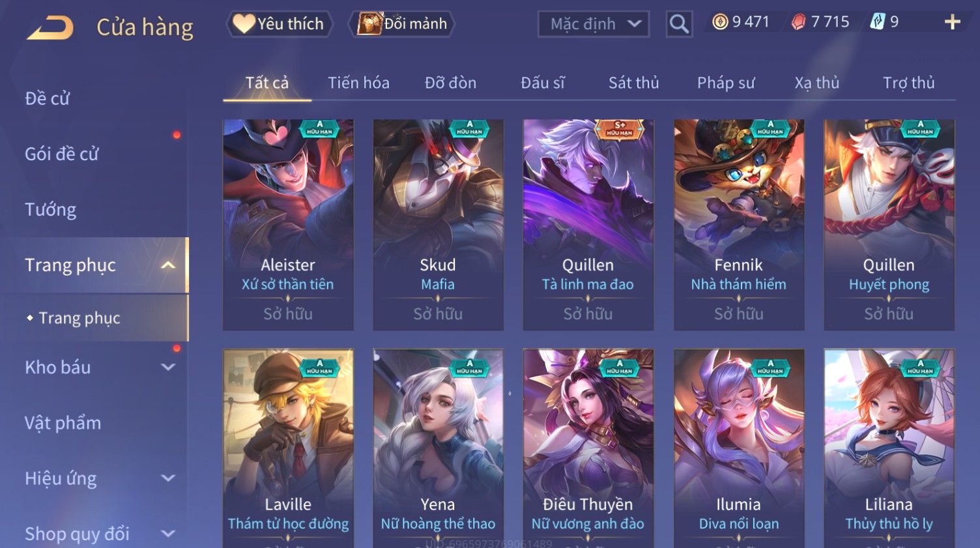Open Gói đề cử in sidebar
980x548 pixels.
tap(61, 154)
